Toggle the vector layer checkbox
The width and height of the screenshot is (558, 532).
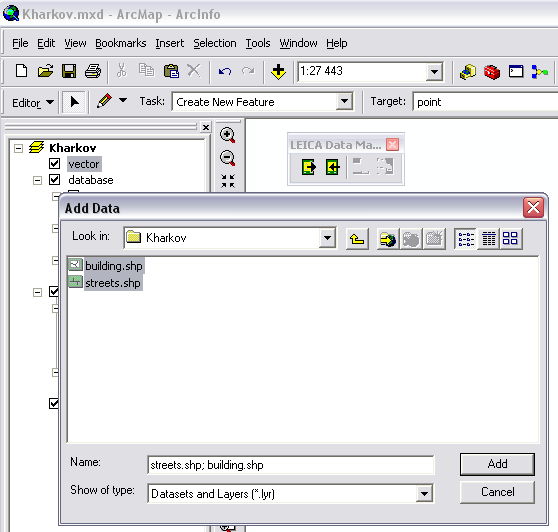tap(54, 164)
